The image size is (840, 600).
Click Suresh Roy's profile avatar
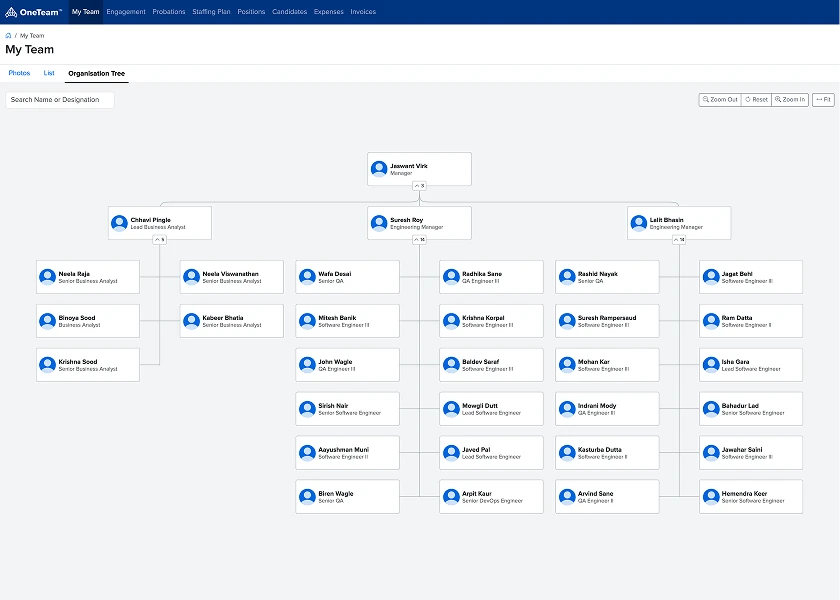[x=379, y=223]
